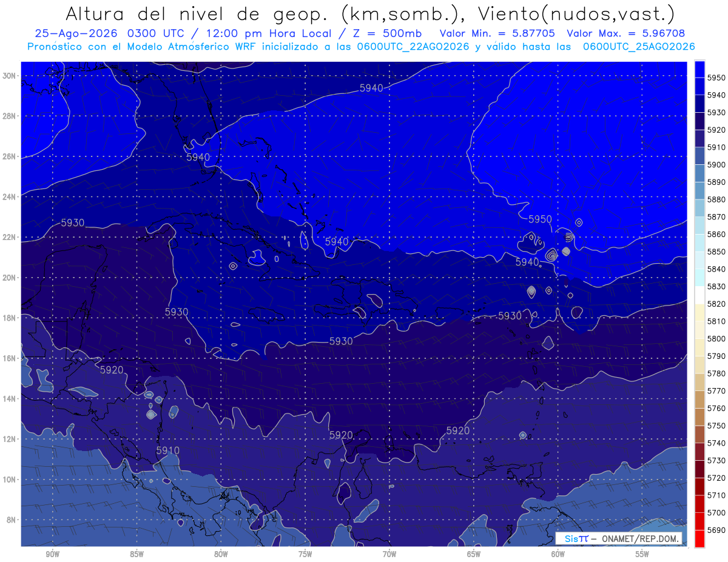Click the 10N latitude axis label
The image size is (728, 562).
point(10,480)
